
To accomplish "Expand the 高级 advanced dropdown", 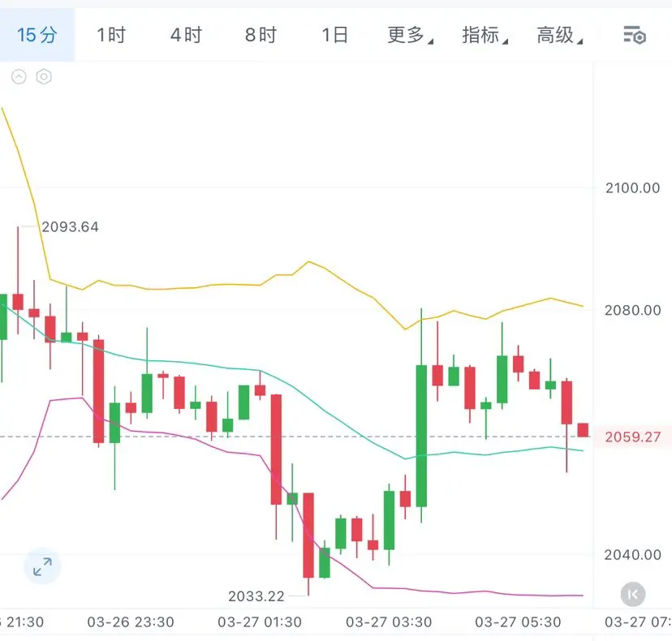I will (x=558, y=35).
